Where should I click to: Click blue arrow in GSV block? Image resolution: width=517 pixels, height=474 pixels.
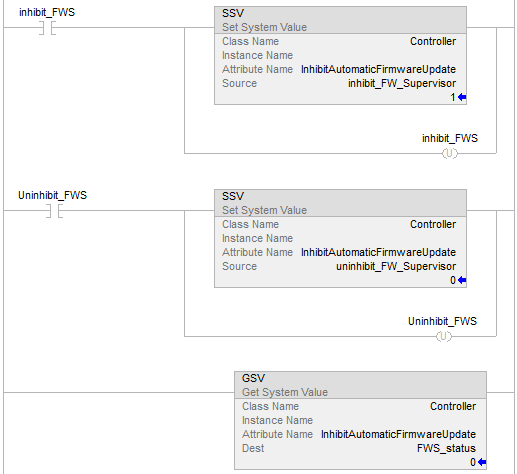[x=482, y=462]
